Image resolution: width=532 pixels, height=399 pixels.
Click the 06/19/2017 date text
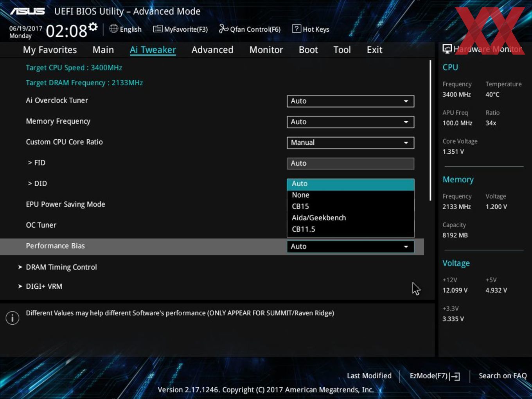tap(26, 28)
